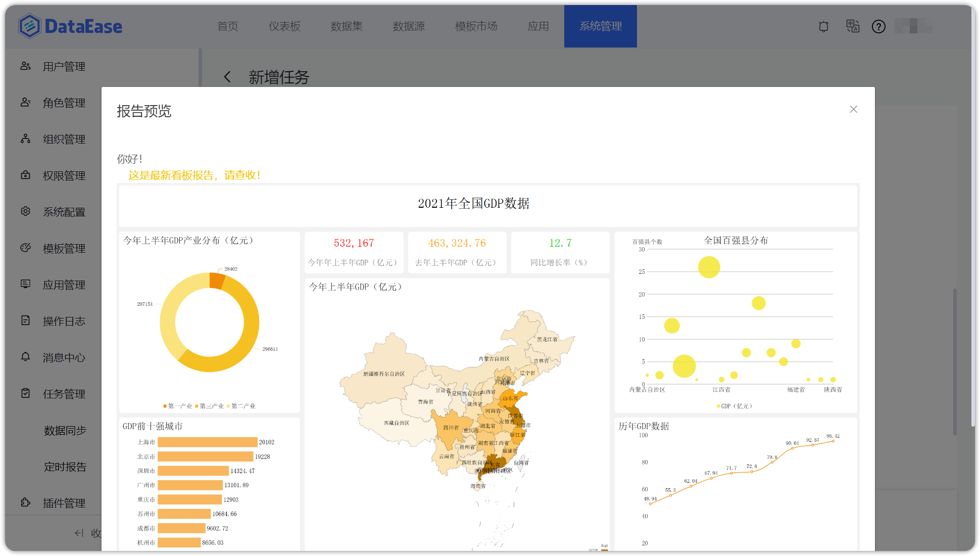This screenshot has width=980, height=556.
Task: Click the task management clipboard icon
Action: (25, 394)
